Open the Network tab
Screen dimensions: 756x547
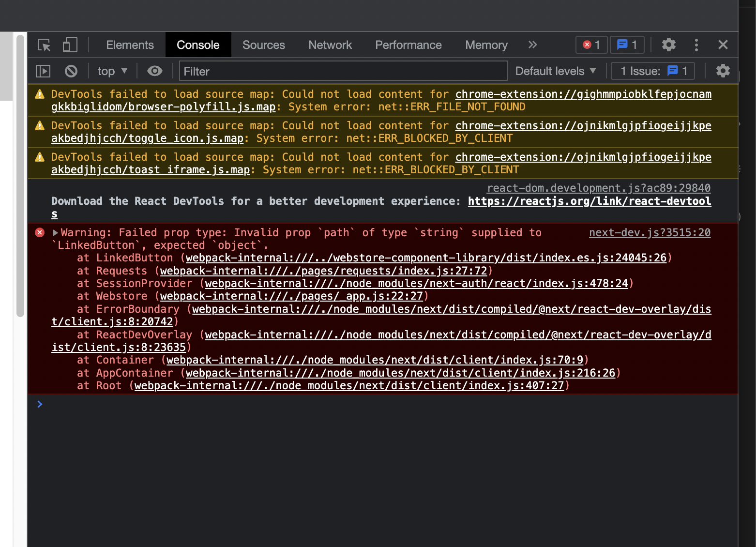coord(330,45)
